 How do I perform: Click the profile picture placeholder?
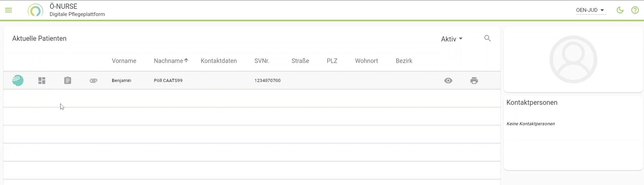point(573,60)
